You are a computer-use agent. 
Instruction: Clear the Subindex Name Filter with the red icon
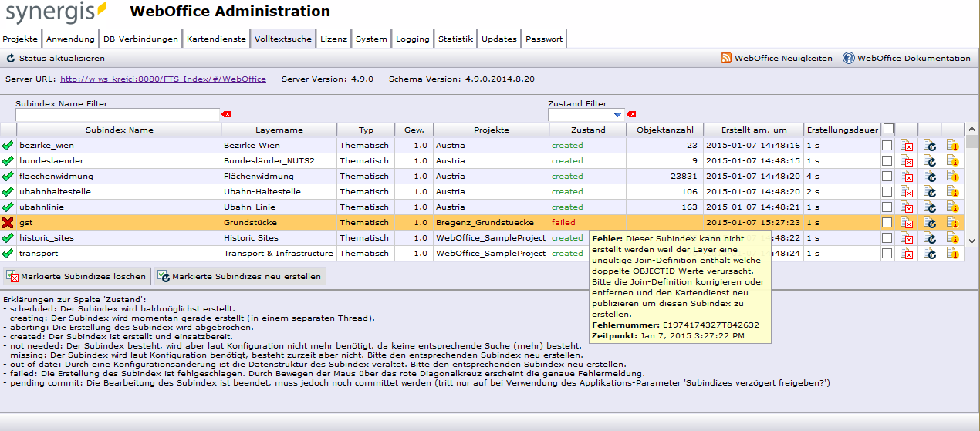[226, 115]
